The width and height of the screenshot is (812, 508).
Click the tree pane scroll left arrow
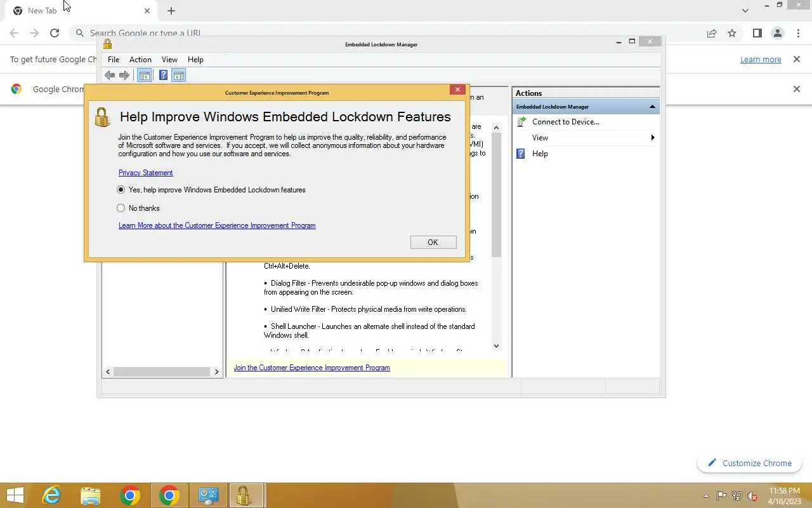(x=108, y=371)
